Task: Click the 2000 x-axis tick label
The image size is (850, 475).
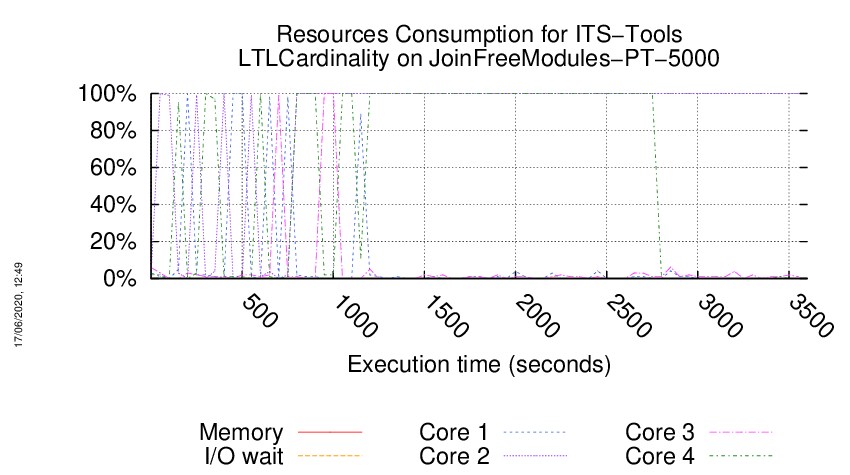Action: coord(537,316)
